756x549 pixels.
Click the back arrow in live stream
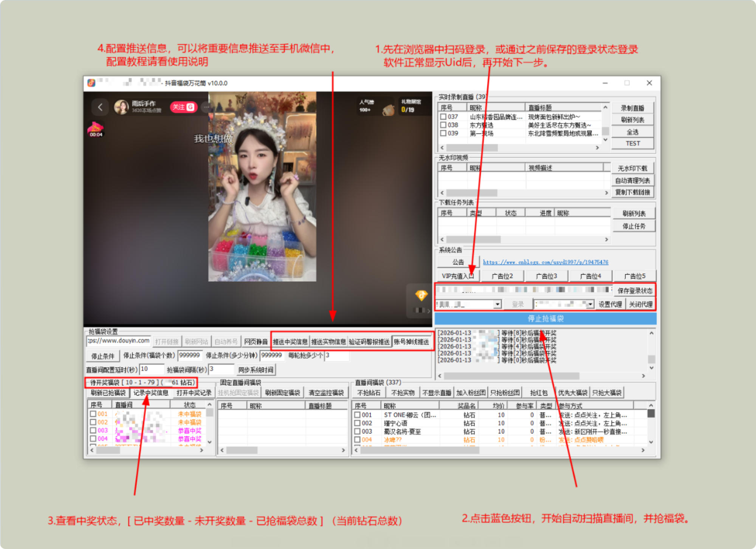(x=100, y=107)
